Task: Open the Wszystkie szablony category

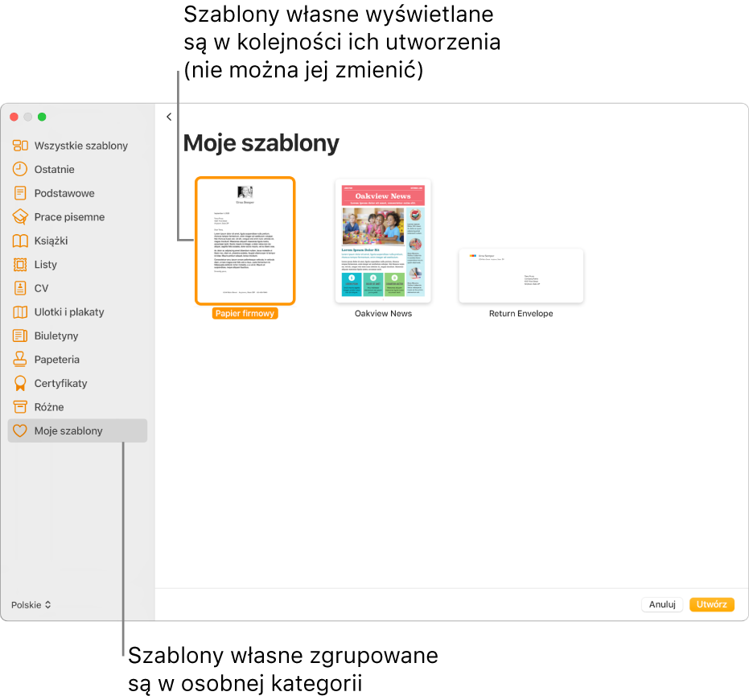Action: point(80,146)
